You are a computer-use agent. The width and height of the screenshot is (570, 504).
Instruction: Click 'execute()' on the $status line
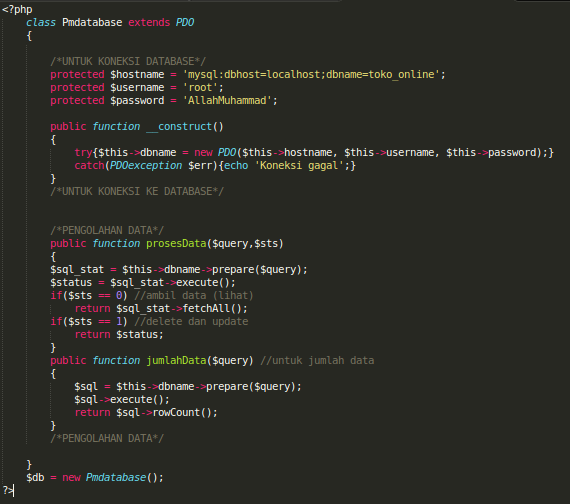(x=203, y=283)
